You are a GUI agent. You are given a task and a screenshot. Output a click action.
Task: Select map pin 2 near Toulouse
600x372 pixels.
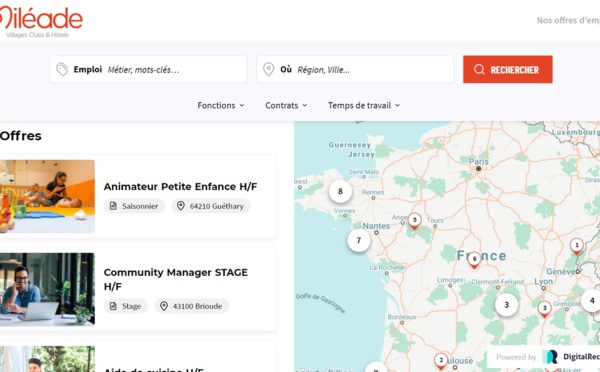pos(441,361)
